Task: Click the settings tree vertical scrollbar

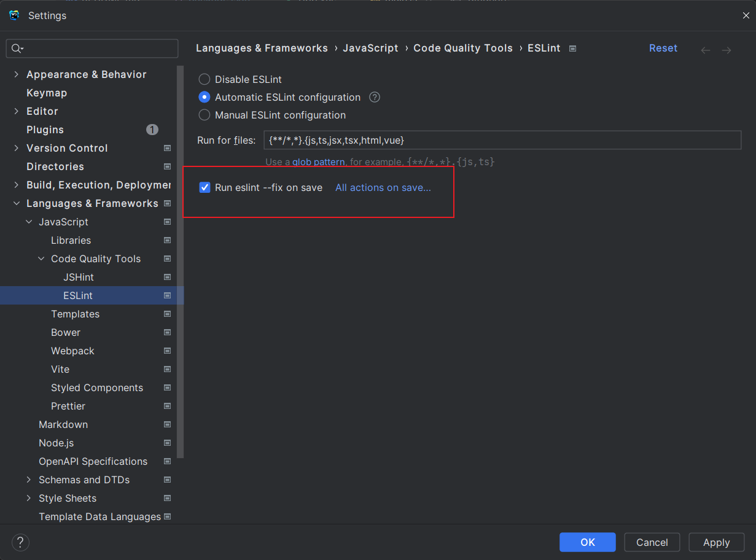Action: [181, 262]
